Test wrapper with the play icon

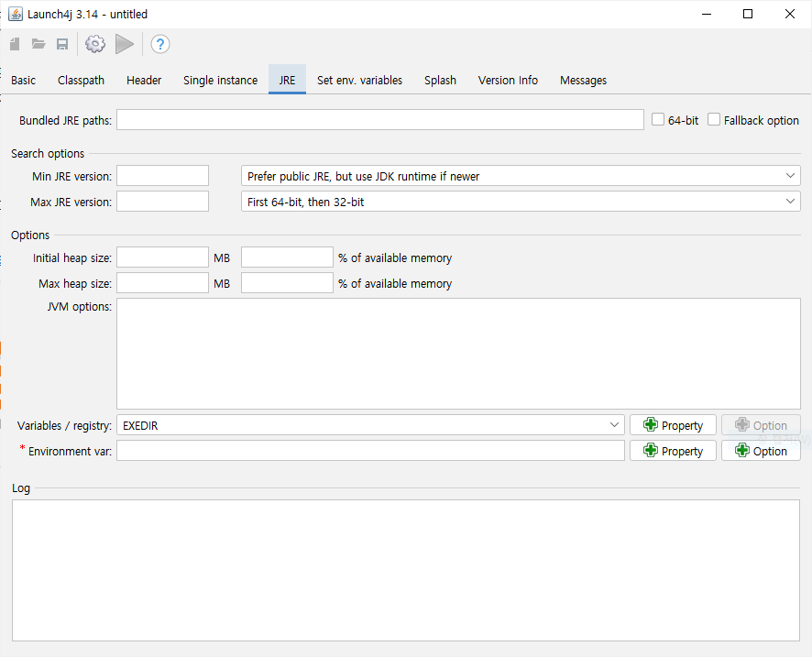(x=125, y=44)
